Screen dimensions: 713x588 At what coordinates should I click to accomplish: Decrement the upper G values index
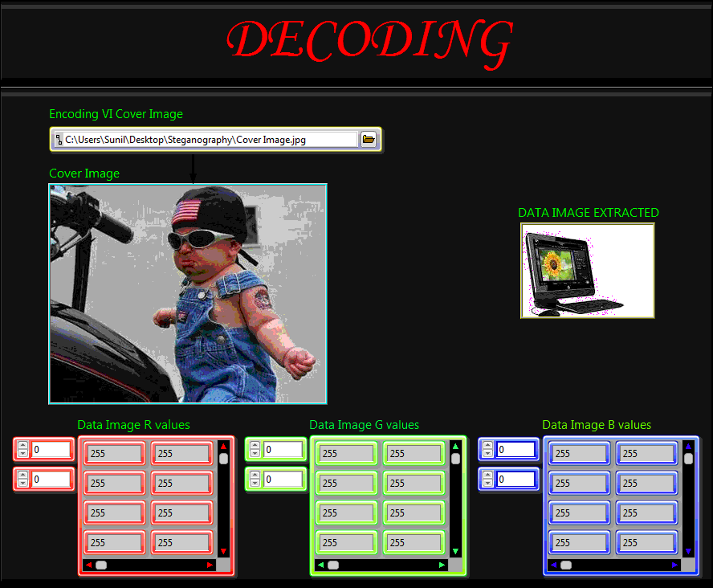click(x=255, y=453)
